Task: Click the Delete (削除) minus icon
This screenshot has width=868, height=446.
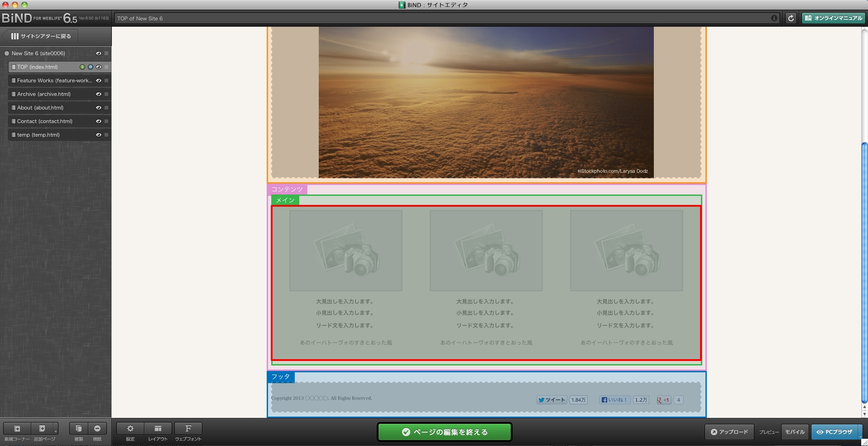Action: (x=97, y=428)
